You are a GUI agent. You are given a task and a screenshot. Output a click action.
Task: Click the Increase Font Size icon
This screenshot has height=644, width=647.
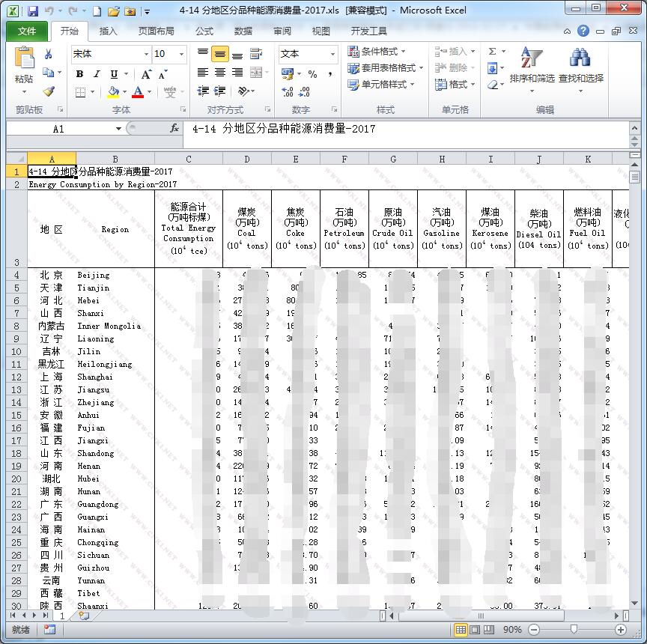(x=146, y=74)
